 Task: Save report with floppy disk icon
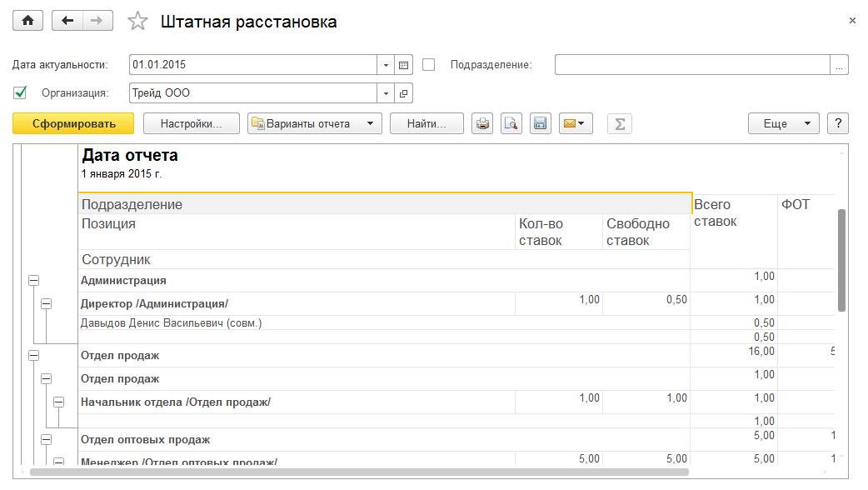pos(540,124)
